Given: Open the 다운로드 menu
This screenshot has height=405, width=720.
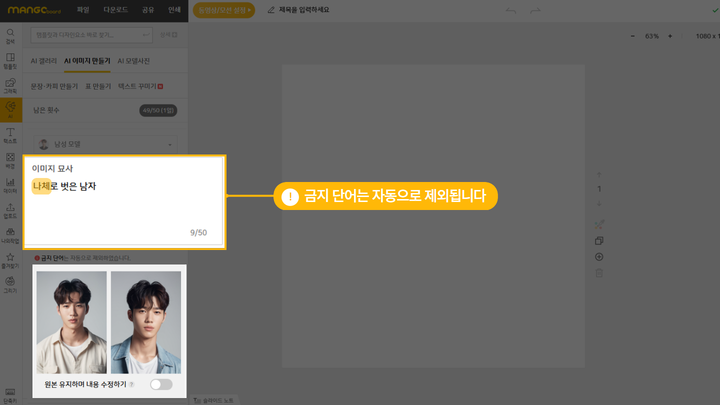Looking at the screenshot, I should coord(115,10).
